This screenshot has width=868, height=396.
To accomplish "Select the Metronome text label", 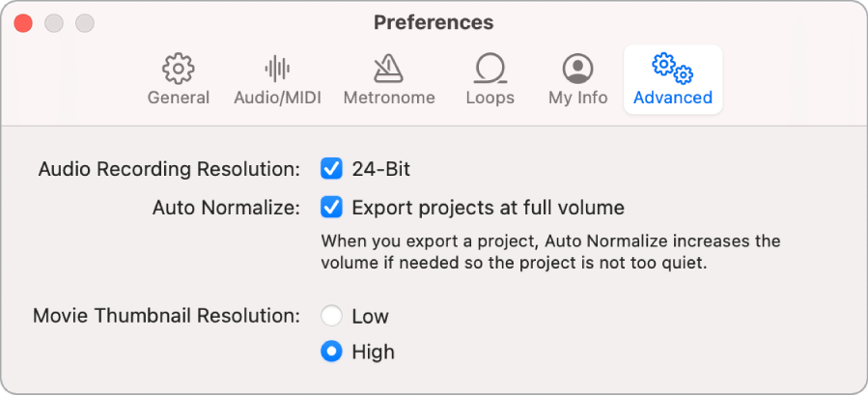I will (x=389, y=98).
